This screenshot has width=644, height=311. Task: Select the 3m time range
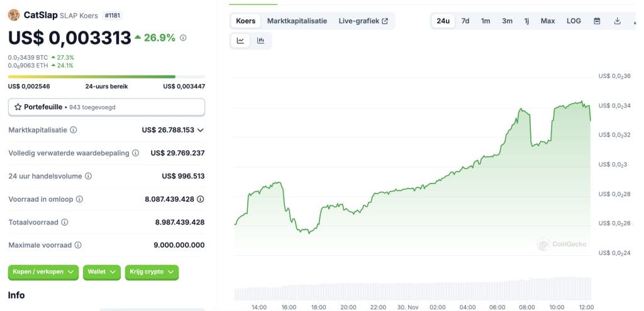coord(508,21)
